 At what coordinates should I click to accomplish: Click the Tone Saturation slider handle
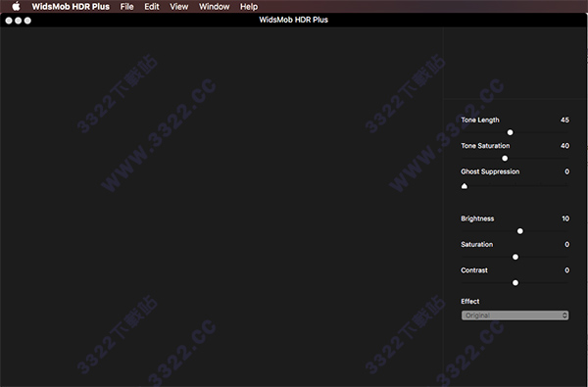(505, 159)
